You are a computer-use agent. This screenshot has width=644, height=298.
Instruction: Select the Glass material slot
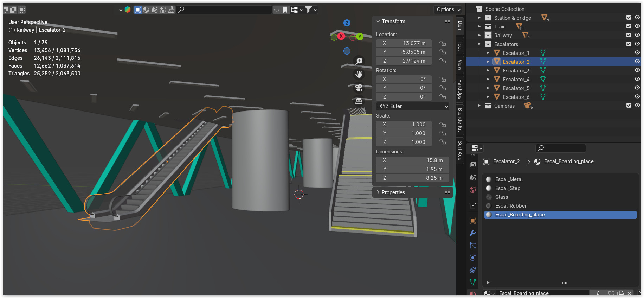(560, 197)
